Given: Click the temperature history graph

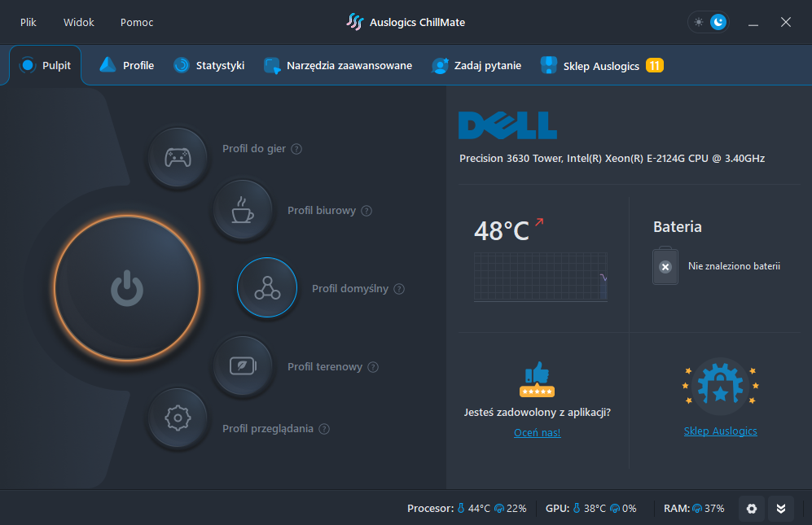Looking at the screenshot, I should [x=541, y=277].
